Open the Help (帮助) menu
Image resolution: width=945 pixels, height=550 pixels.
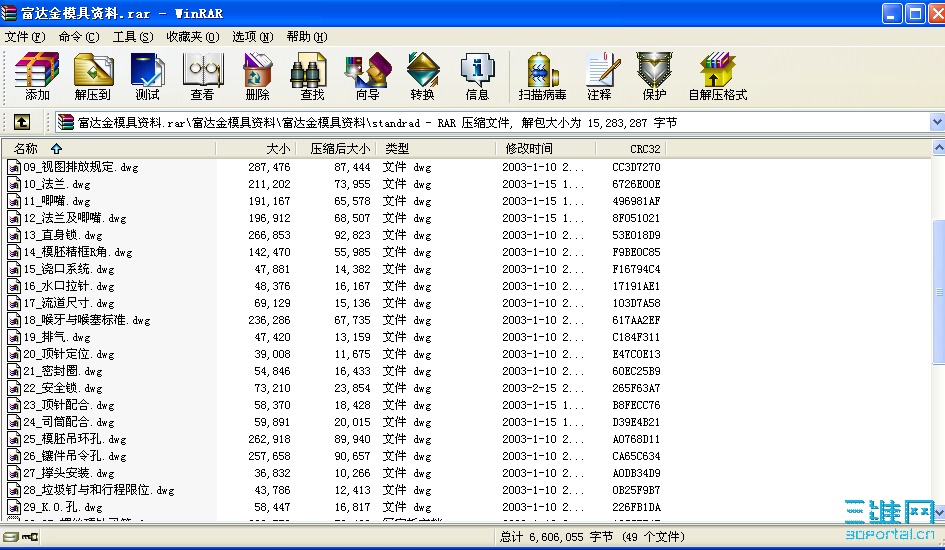(x=307, y=37)
